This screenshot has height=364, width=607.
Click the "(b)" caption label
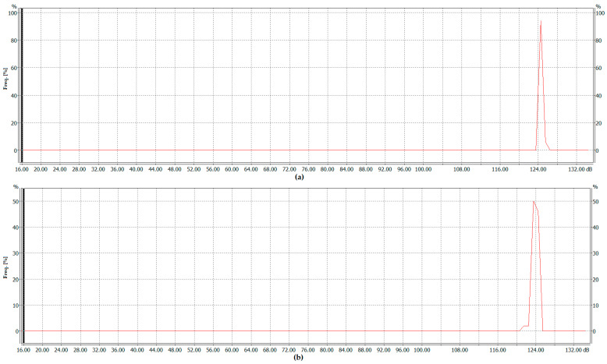click(299, 358)
